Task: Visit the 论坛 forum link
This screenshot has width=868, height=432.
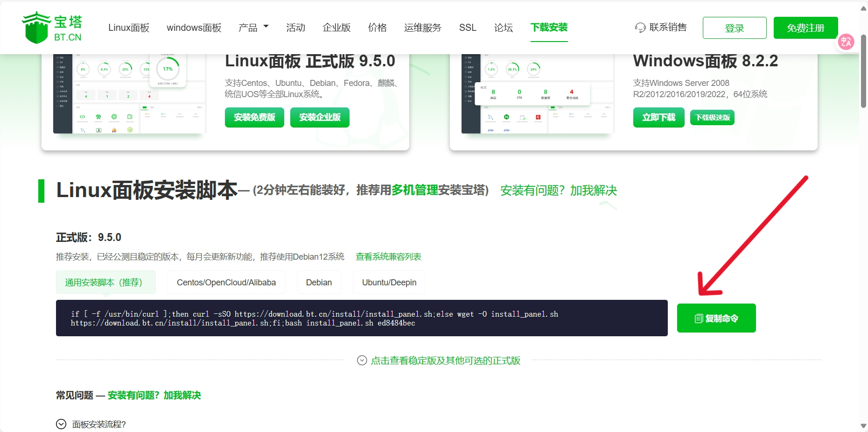Action: 504,28
